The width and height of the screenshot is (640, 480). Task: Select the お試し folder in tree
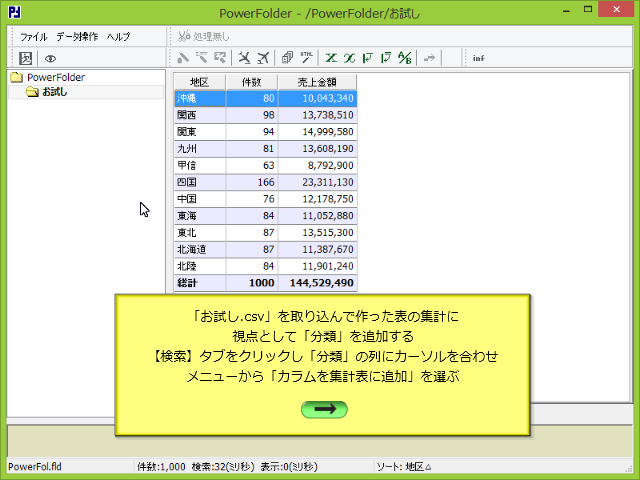click(47, 92)
